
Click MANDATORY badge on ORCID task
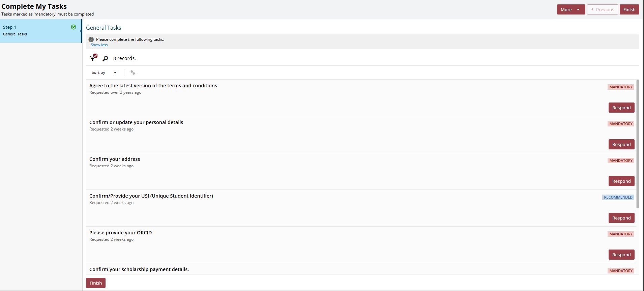click(x=621, y=234)
